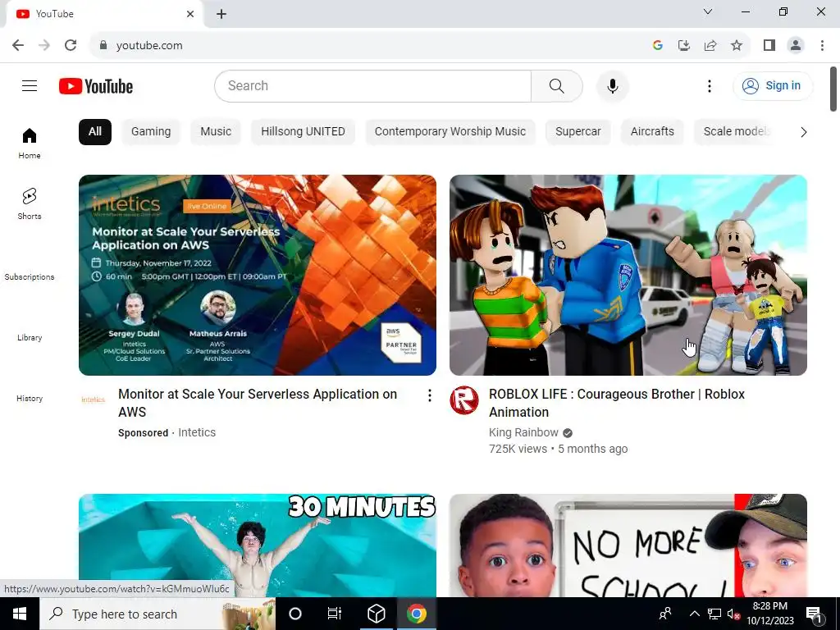Select the All chip
840x630 pixels.
click(x=95, y=132)
